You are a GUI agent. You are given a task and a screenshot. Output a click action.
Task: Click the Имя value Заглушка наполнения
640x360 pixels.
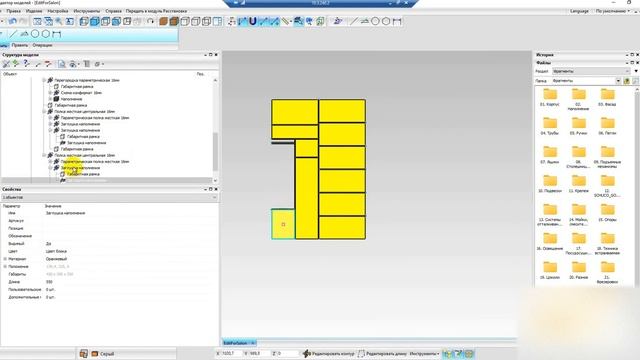65,213
